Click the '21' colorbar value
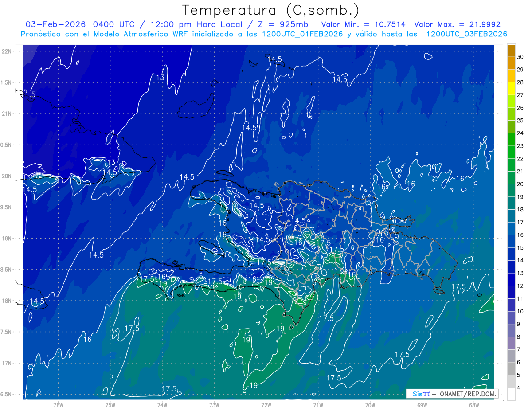Image resolution: width=532 pixels, height=411 pixels. point(520,171)
